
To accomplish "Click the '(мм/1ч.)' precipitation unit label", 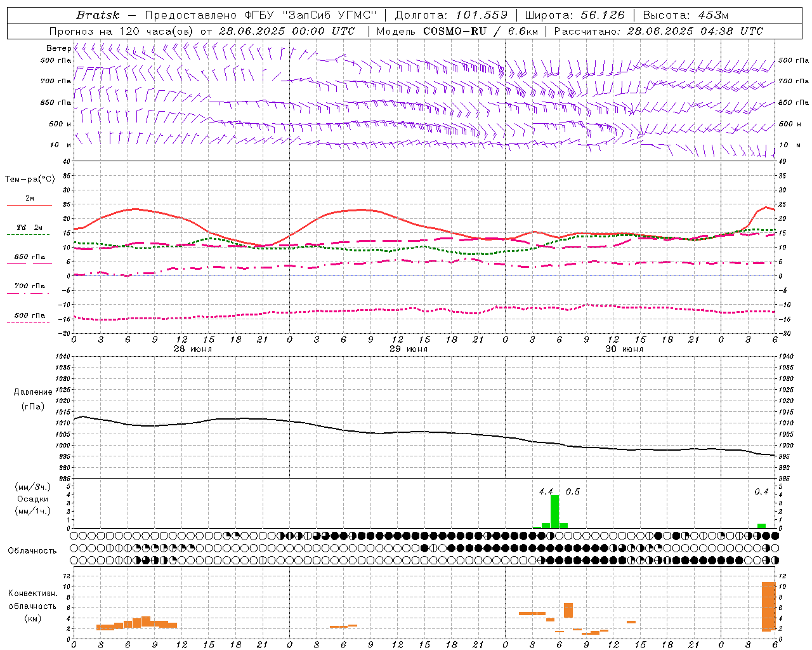I will 33,511.
